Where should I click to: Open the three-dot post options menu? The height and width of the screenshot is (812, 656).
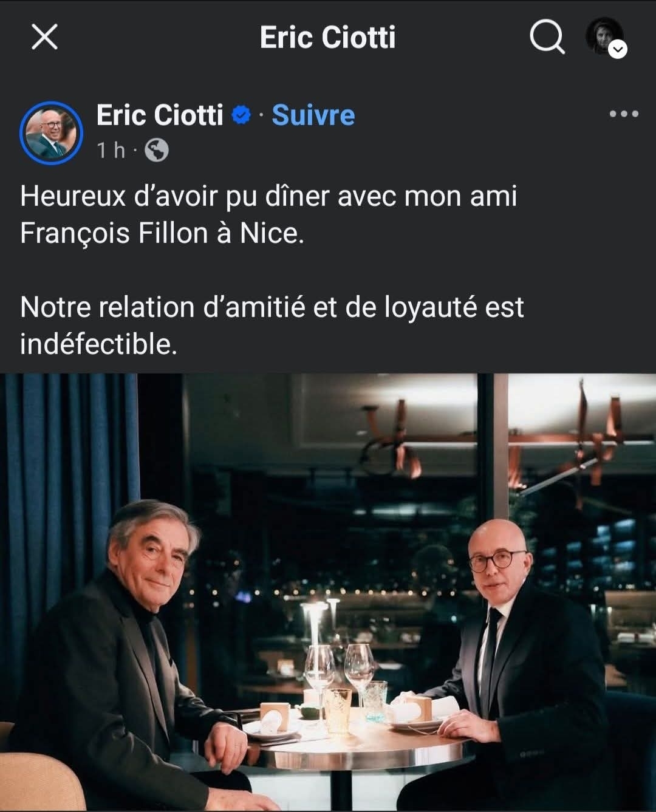[x=624, y=114]
